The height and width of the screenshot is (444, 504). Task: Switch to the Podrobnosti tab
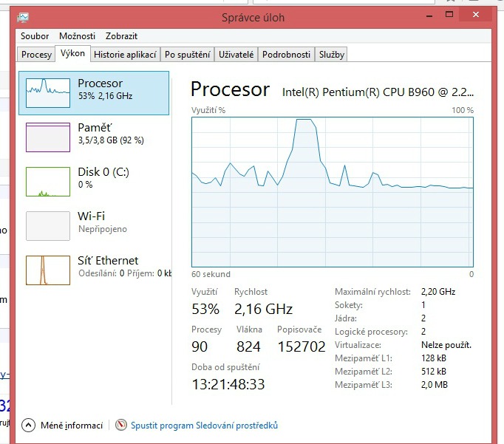pos(286,55)
